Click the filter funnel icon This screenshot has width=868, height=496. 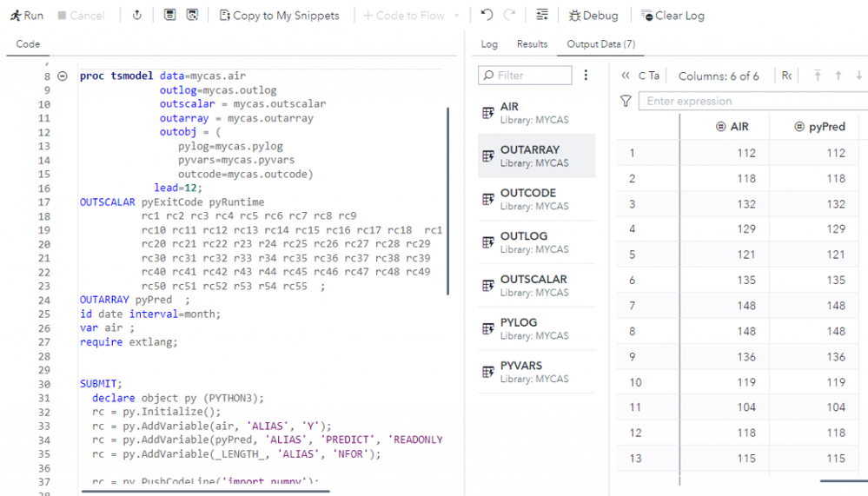pos(626,101)
